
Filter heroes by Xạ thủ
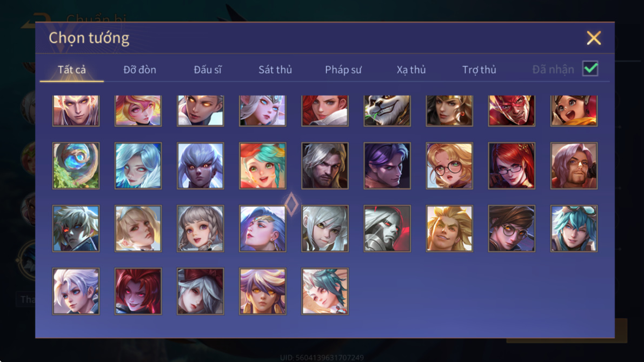point(411,70)
